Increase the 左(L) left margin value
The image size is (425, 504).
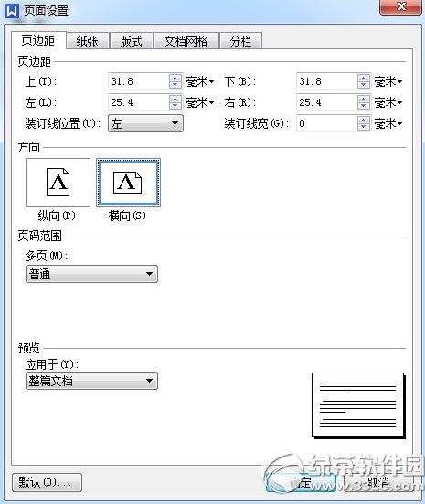(x=175, y=99)
